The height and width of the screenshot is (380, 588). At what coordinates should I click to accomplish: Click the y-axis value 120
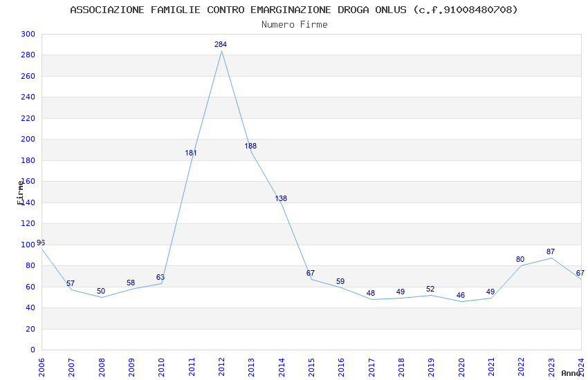[x=28, y=223]
